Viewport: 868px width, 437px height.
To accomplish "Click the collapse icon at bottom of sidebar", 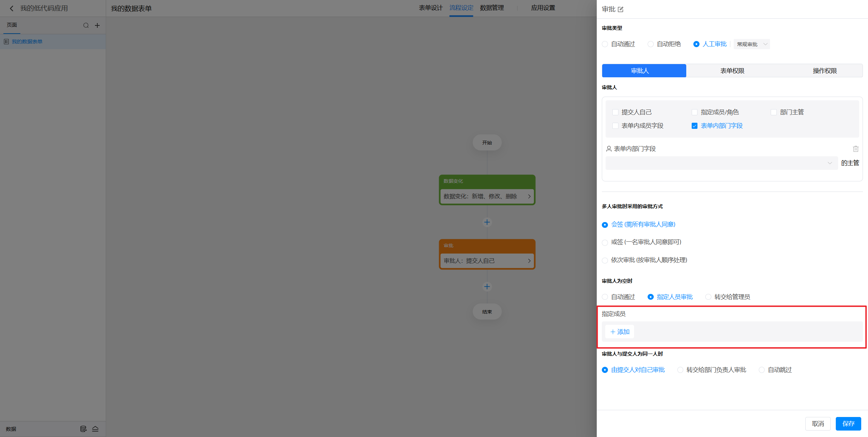I will [95, 429].
